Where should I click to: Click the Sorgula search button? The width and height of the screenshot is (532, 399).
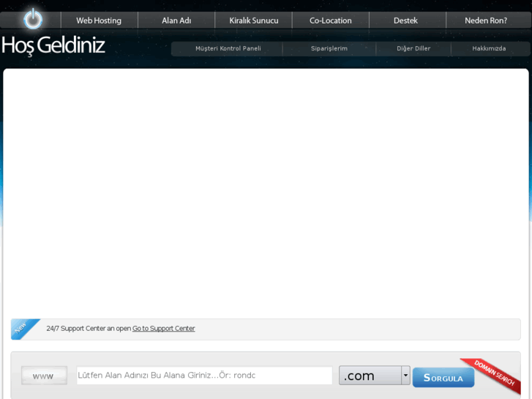443,378
